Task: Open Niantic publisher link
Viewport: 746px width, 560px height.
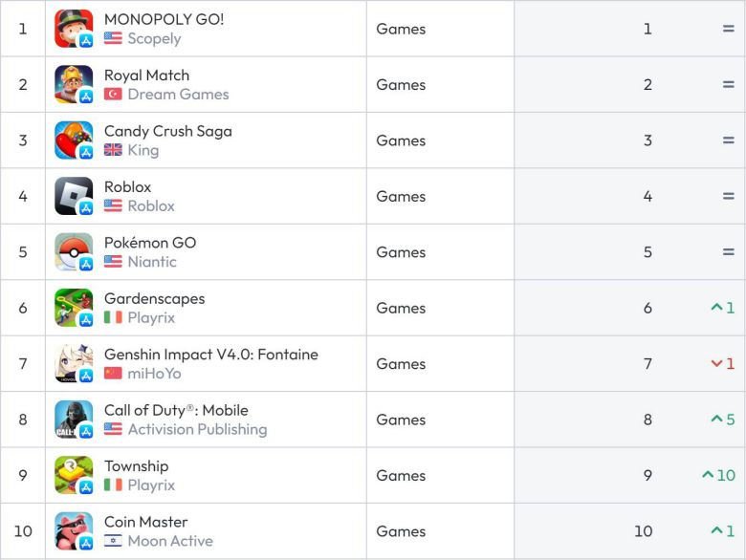Action: click(x=152, y=262)
